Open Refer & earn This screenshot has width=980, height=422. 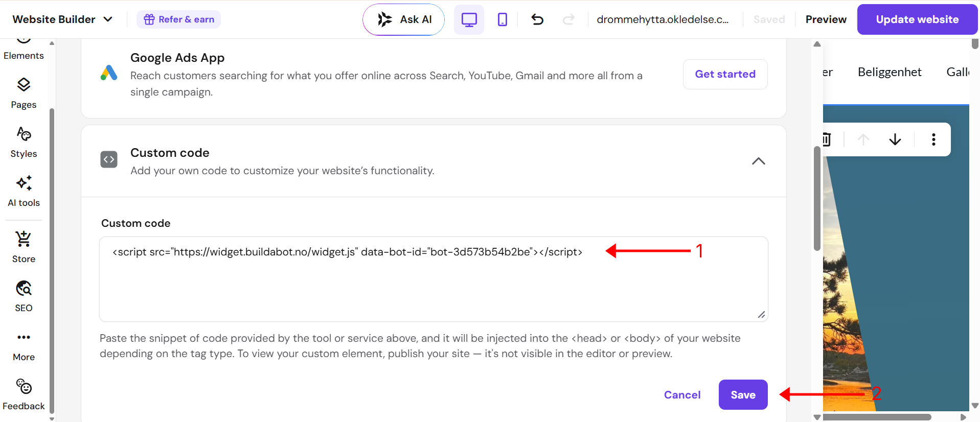point(178,19)
